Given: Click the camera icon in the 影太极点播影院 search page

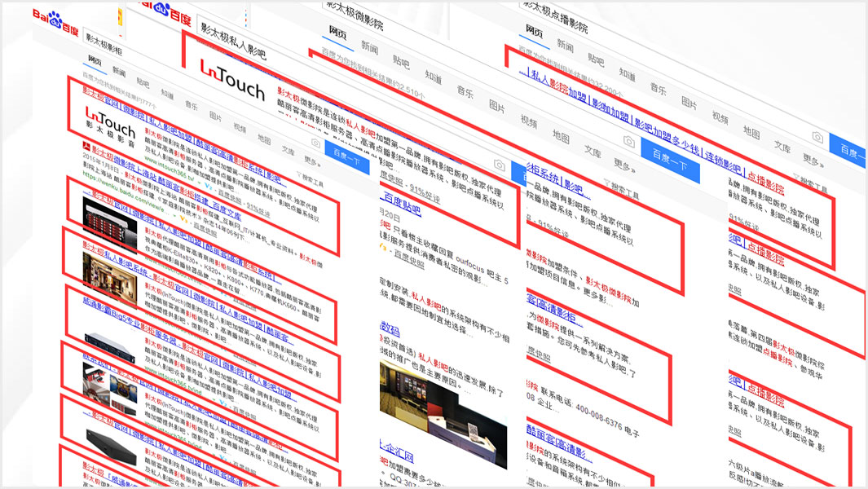Looking at the screenshot, I should point(817,137).
